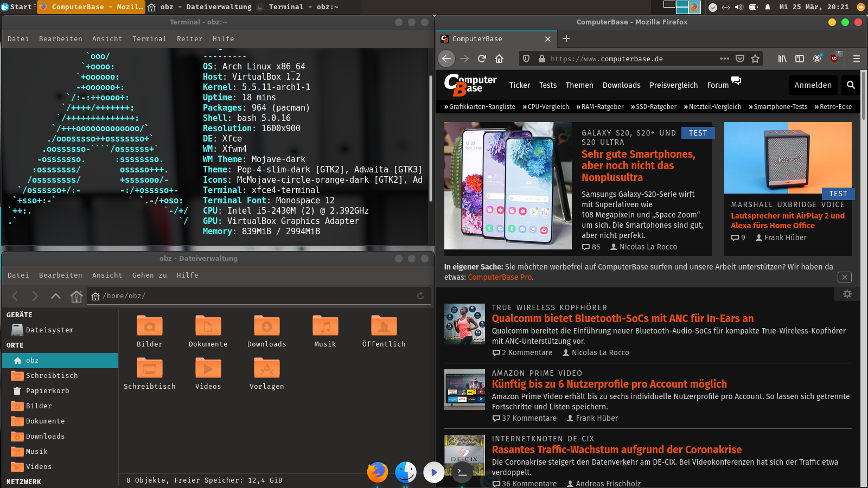The image size is (868, 488).
Task: Open settings gear on ComputerBase news list
Action: 847,294
